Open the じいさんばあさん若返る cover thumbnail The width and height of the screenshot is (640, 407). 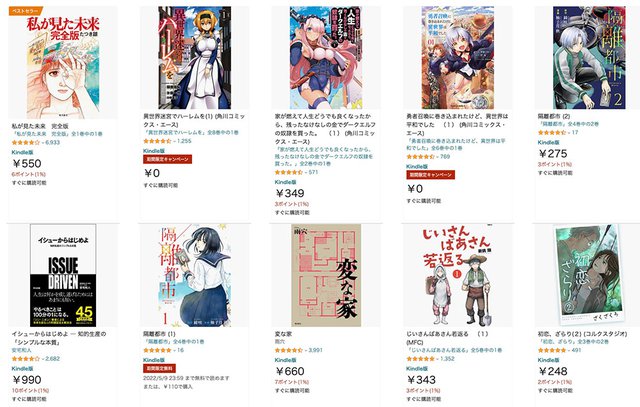pos(458,275)
